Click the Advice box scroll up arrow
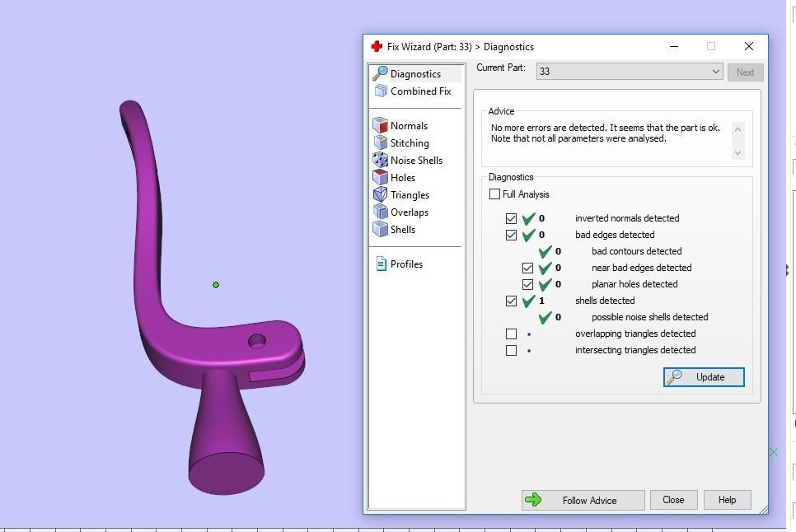The height and width of the screenshot is (532, 796). tap(738, 128)
